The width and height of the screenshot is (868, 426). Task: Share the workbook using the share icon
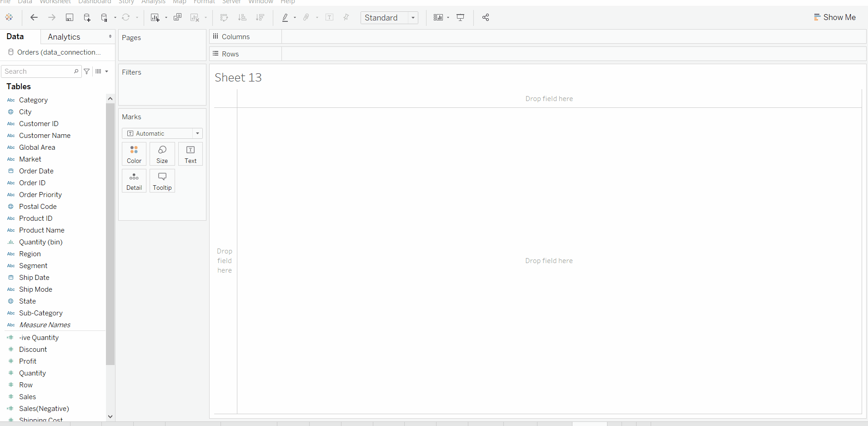486,17
